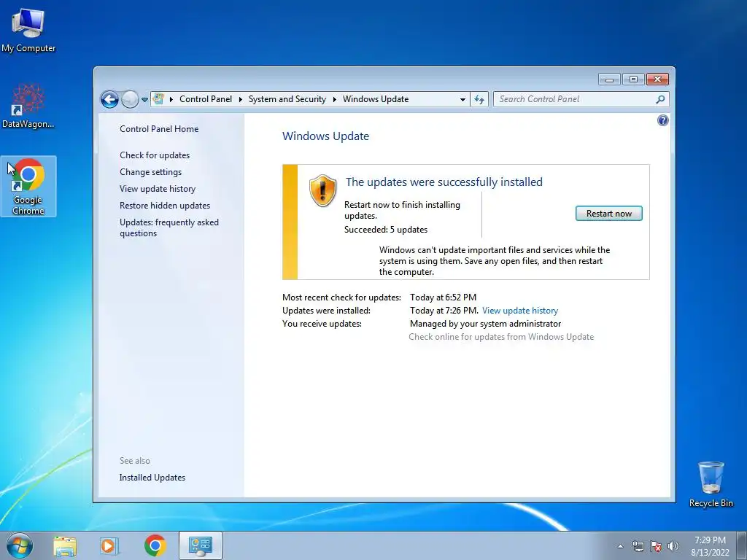Click Control Panel taskbar button
747x560 pixels.
pos(200,545)
